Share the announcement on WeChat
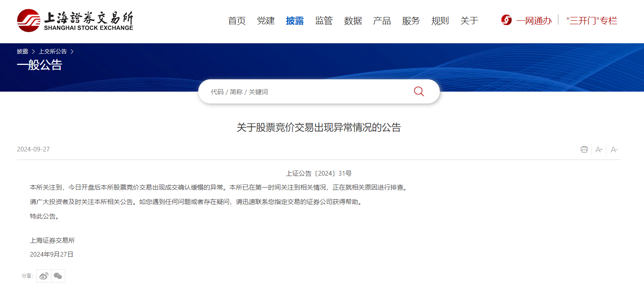The width and height of the screenshot is (644, 305). (x=58, y=276)
